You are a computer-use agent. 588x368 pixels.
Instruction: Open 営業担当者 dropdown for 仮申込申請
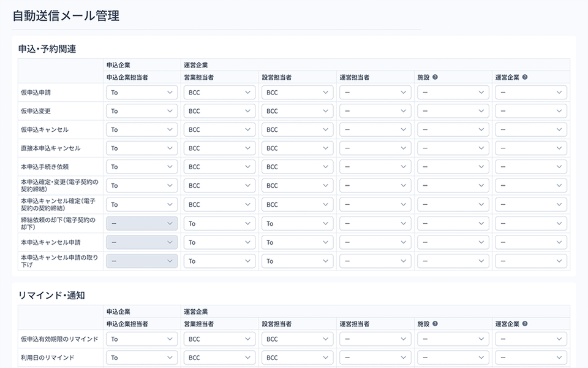coord(219,93)
